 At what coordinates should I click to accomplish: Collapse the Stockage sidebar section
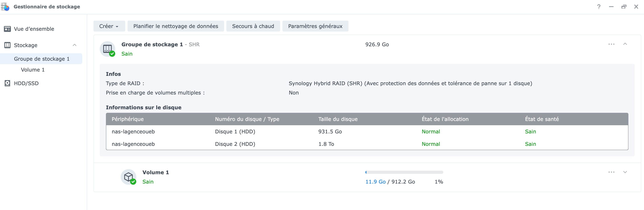[x=75, y=45]
